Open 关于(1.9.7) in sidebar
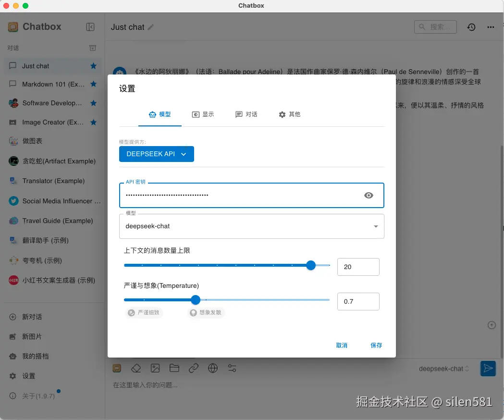Image resolution: width=504 pixels, height=420 pixels. tap(38, 396)
